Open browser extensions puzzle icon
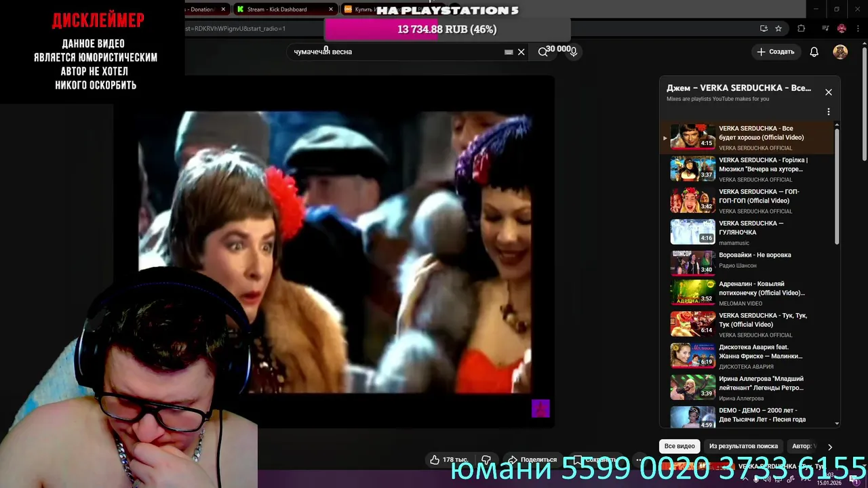Screen dimensions: 868x488 (x=802, y=28)
